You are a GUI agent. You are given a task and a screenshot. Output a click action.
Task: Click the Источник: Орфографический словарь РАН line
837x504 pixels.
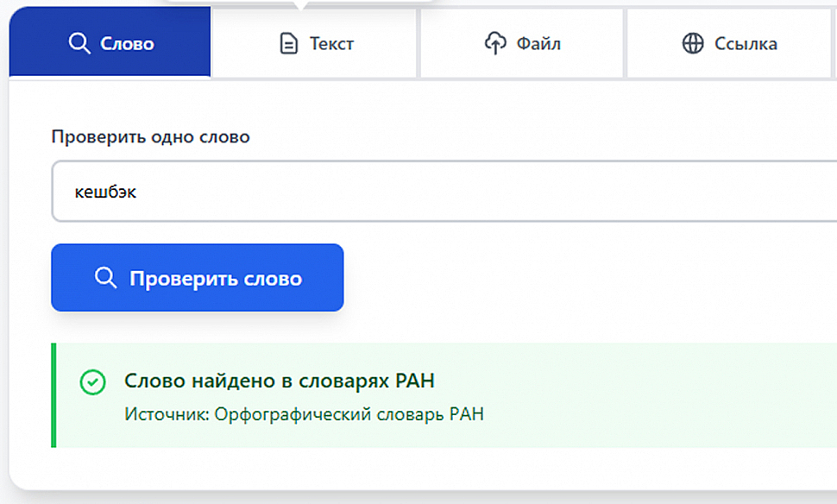coord(305,414)
